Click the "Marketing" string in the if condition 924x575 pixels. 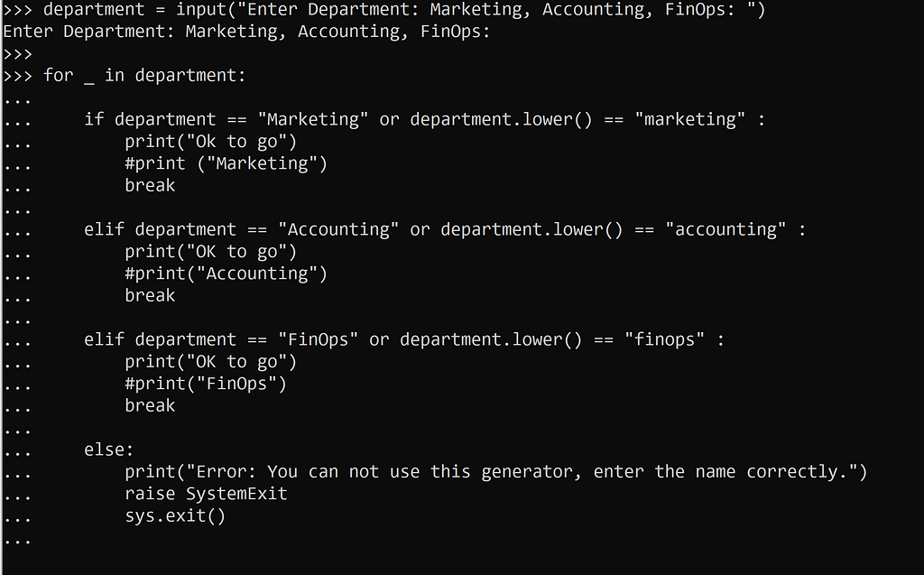[313, 120]
